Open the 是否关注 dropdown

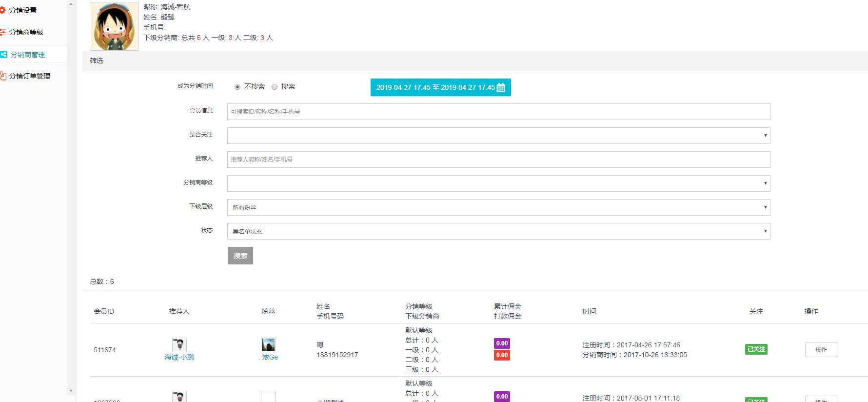[x=498, y=136]
